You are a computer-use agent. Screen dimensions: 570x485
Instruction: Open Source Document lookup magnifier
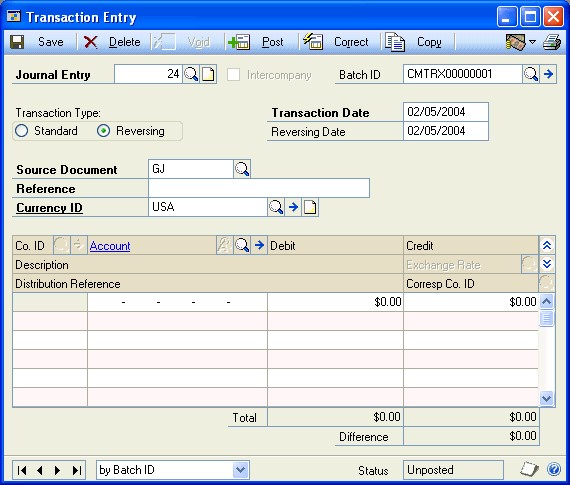pos(242,169)
